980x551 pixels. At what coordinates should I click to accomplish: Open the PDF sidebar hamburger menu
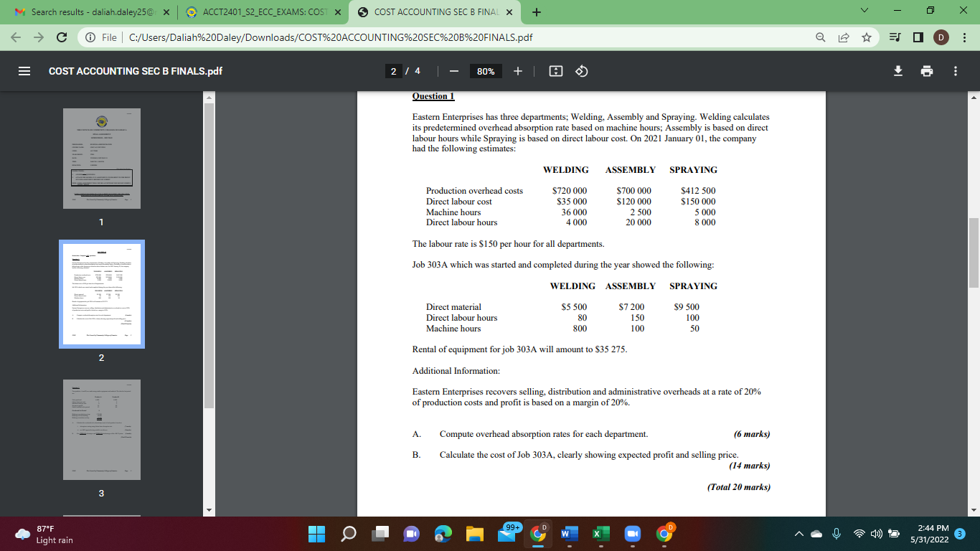pos(24,71)
